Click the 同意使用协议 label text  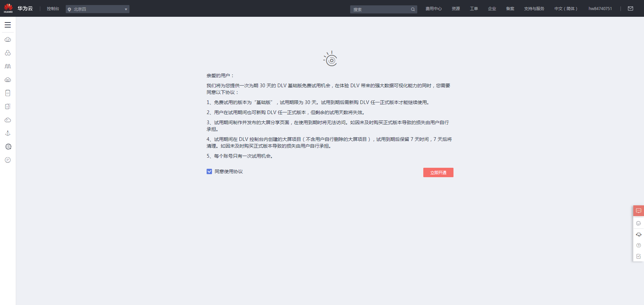tap(229, 171)
